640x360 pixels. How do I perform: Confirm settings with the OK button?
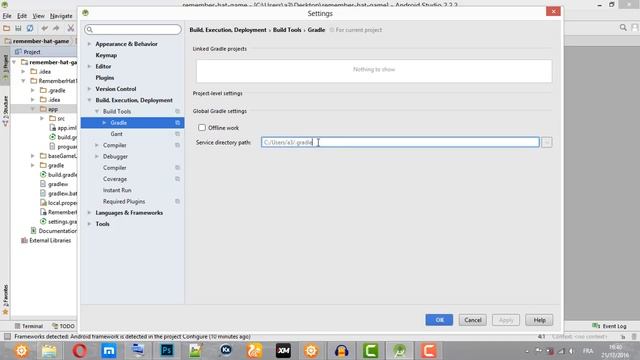(x=439, y=320)
